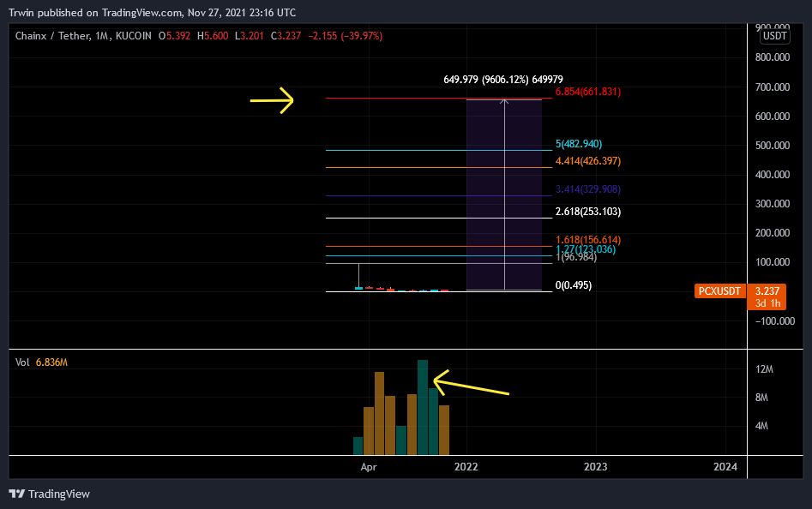The height and width of the screenshot is (509, 812).
Task: Click the Vol indicator label
Action: point(22,362)
